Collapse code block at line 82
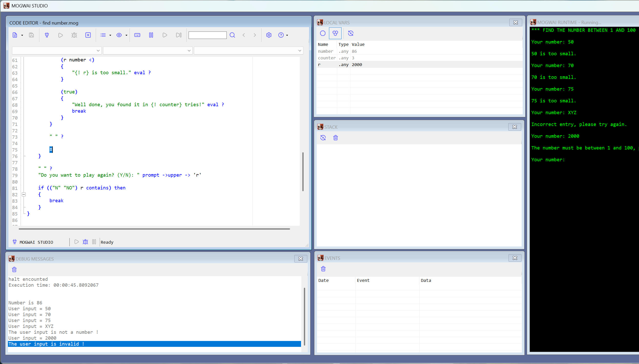This screenshot has height=364, width=639. point(24,195)
